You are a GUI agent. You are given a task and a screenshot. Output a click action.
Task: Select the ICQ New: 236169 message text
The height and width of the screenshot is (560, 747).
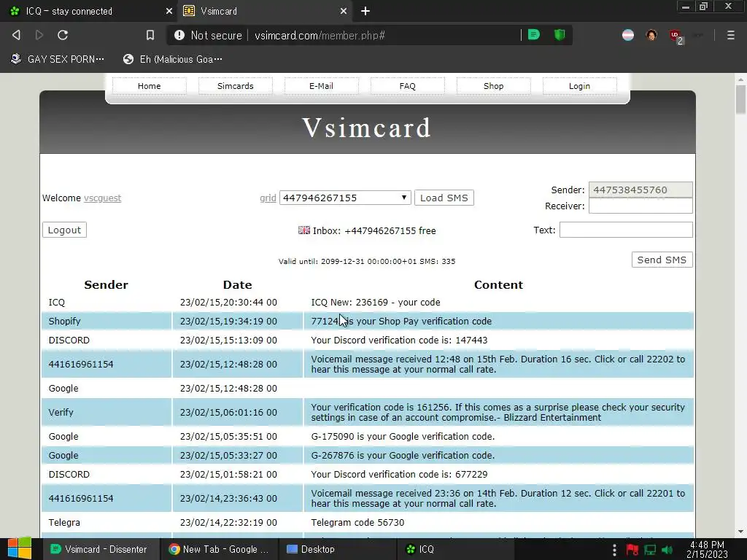[376, 303]
